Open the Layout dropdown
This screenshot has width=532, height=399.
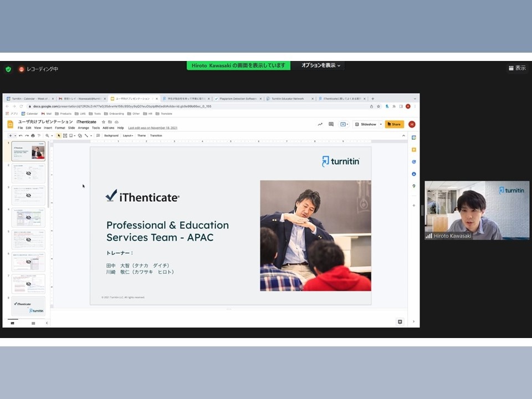click(128, 136)
